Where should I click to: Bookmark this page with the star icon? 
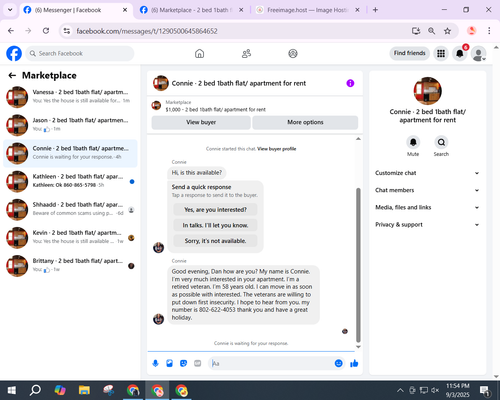[x=447, y=31]
